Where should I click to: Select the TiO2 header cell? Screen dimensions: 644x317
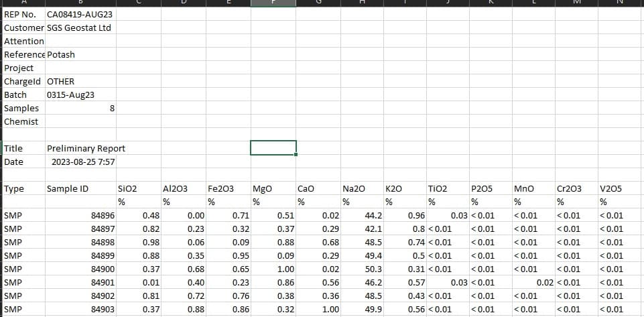(448, 188)
